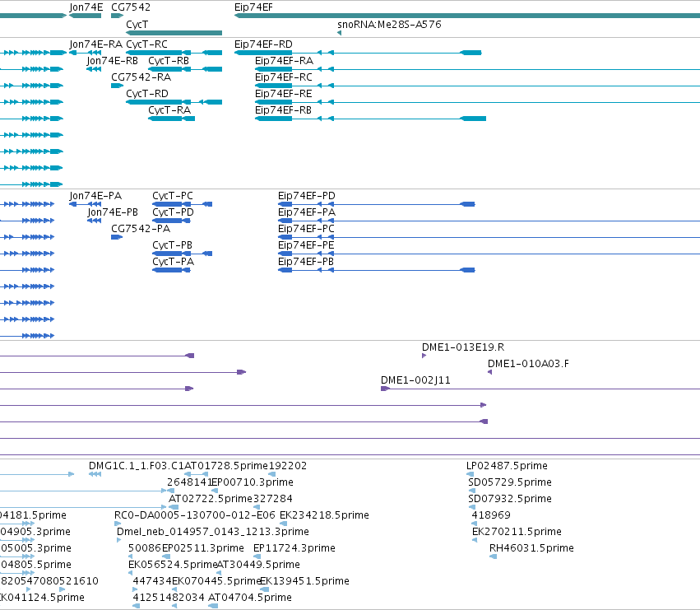Click the Eip74EF gene label
The image size is (700, 610).
(253, 7)
